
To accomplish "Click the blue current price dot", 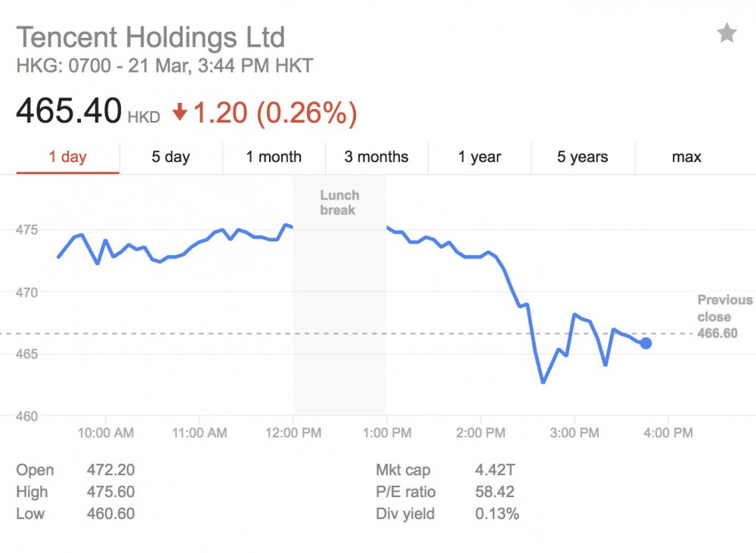I will pos(646,343).
